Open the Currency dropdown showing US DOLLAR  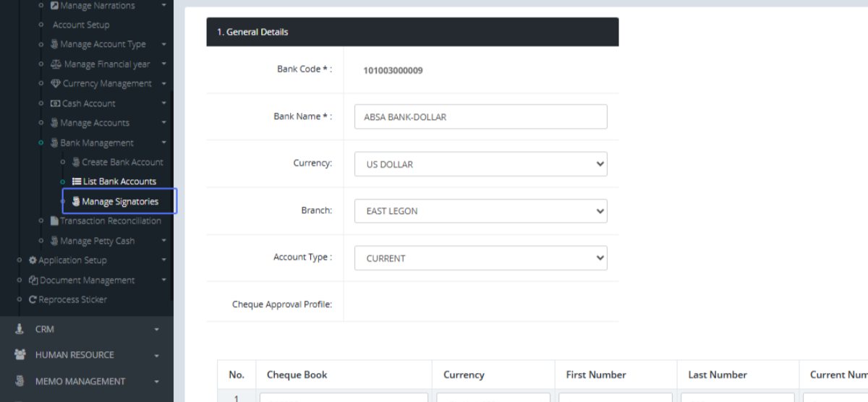[x=480, y=164]
